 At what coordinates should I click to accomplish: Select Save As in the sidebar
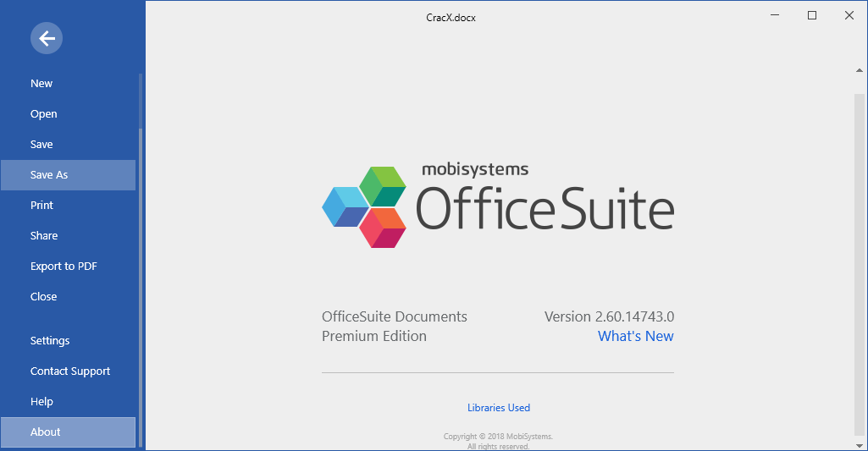click(x=68, y=175)
